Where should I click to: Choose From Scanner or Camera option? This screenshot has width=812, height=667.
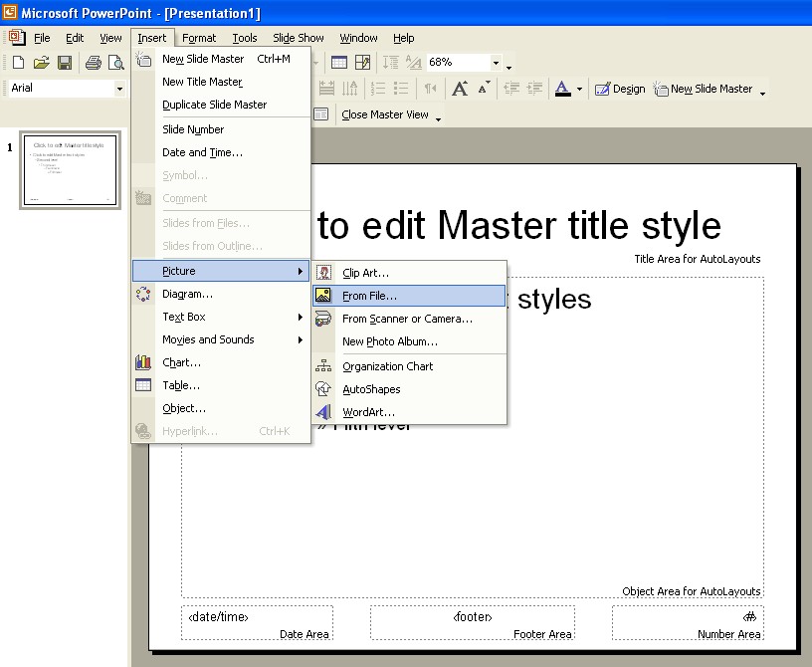click(x=409, y=319)
